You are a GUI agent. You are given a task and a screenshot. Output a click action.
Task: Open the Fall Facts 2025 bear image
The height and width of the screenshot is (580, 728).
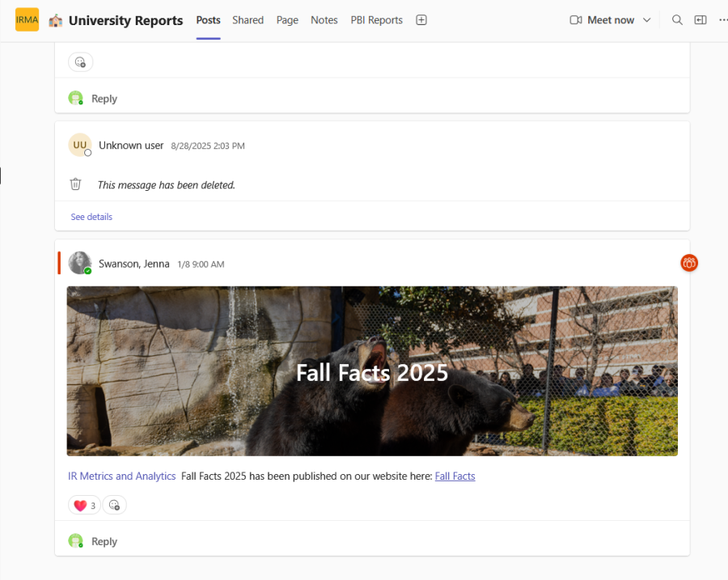[372, 371]
